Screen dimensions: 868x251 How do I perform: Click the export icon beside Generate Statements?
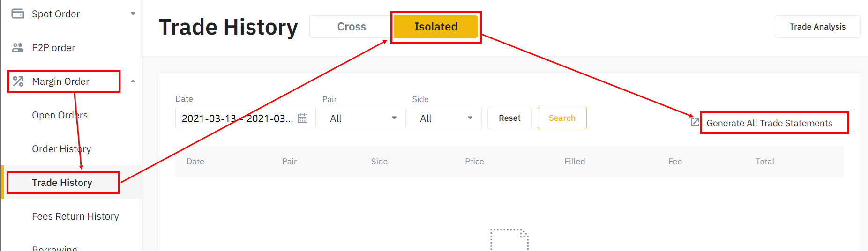coord(695,122)
